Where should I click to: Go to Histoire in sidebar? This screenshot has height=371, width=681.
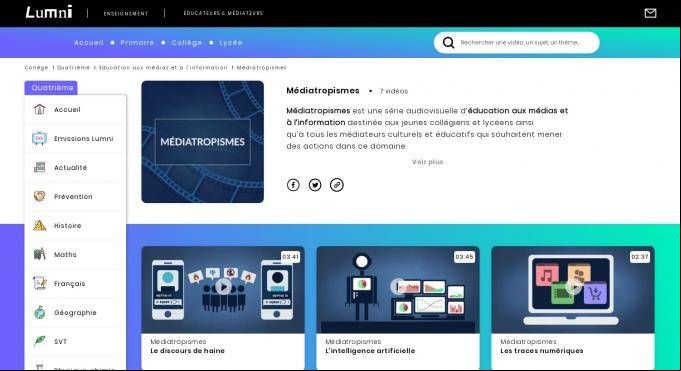point(67,225)
